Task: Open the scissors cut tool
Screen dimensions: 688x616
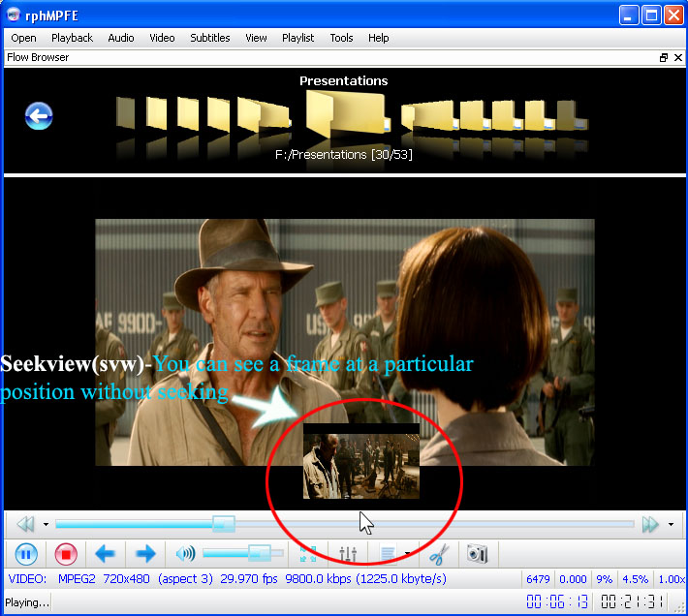Action: [x=439, y=554]
